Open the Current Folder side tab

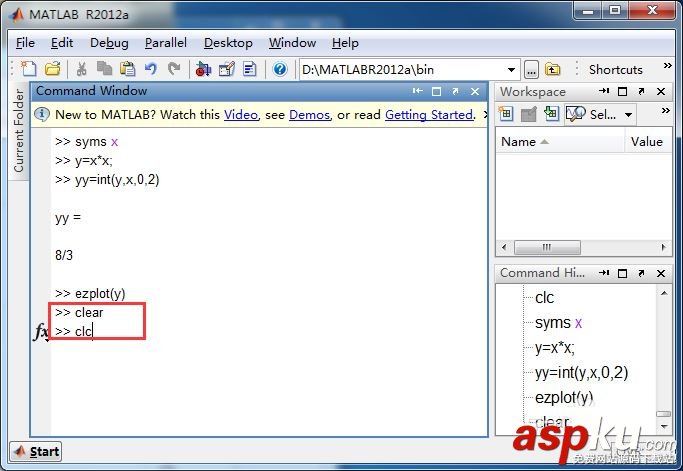point(19,130)
